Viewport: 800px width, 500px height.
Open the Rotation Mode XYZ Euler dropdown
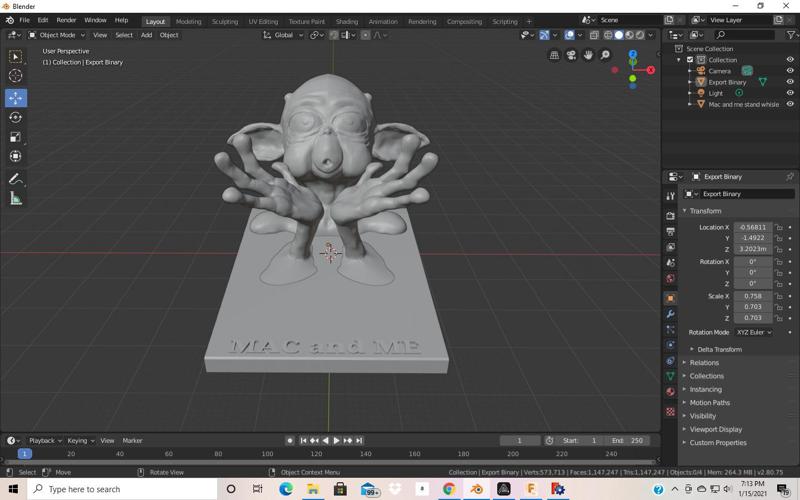[754, 332]
